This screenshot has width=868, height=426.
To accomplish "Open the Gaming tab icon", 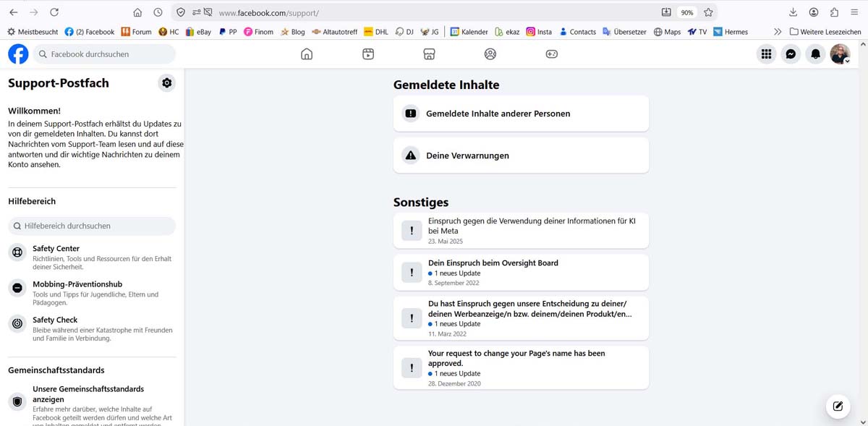I will coord(552,54).
